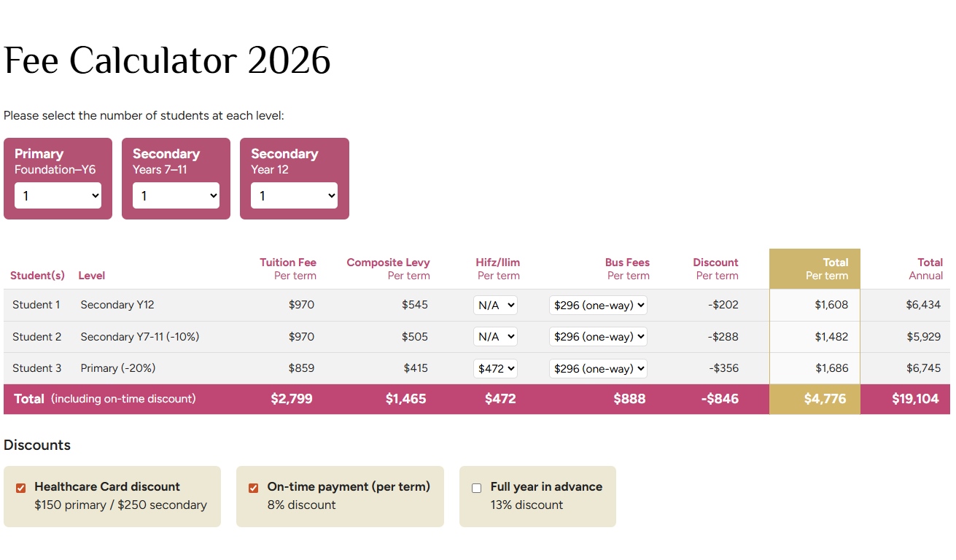Click the Total Annual column header
The image size is (956, 560).
click(925, 268)
